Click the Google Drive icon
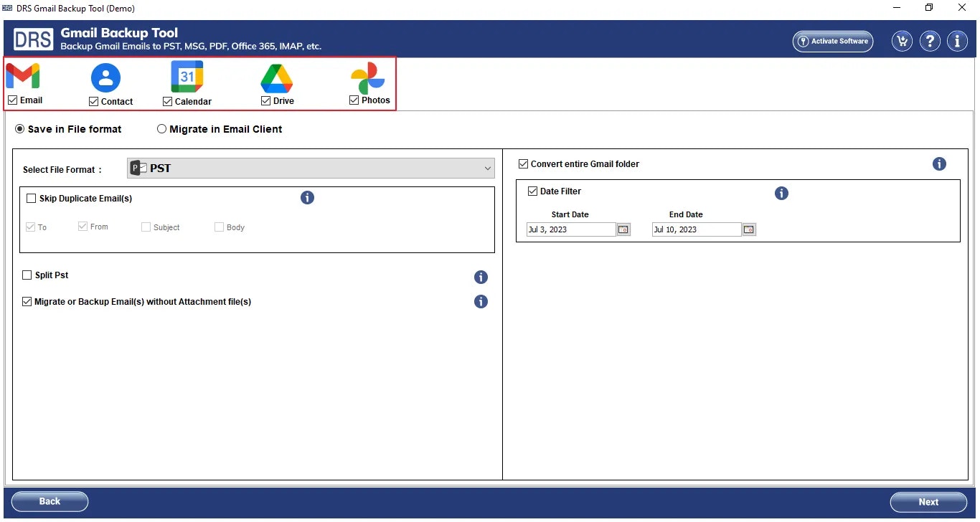 [x=276, y=78]
